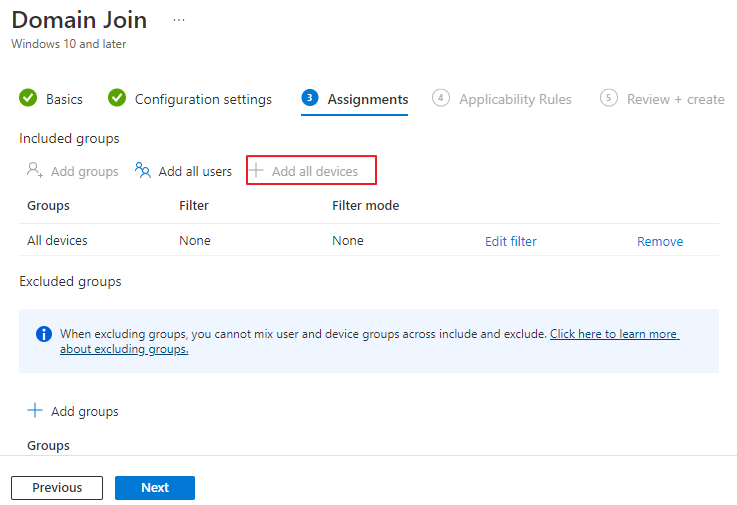Click the step 4 circle icon
This screenshot has width=737, height=505.
(440, 98)
